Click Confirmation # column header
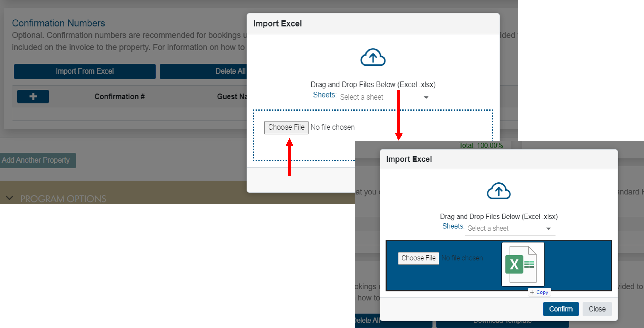 point(119,97)
